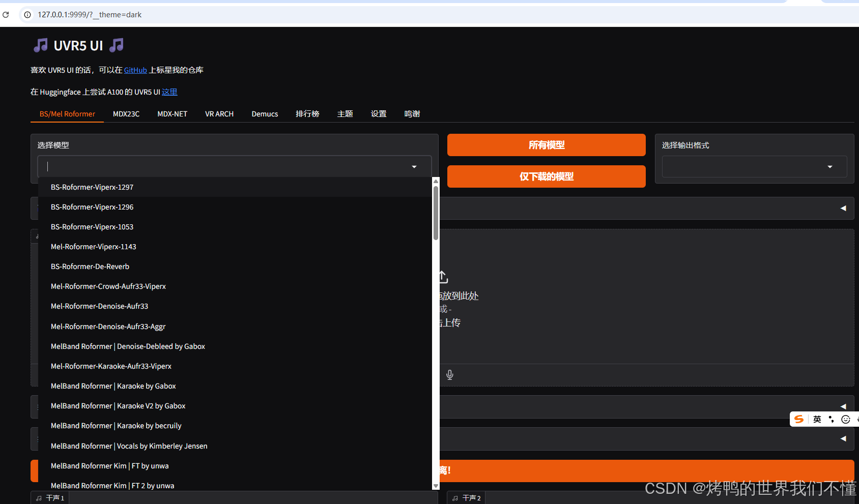Image resolution: width=859 pixels, height=504 pixels.
Task: Click the emoji smiley icon in IME bar
Action: point(846,419)
